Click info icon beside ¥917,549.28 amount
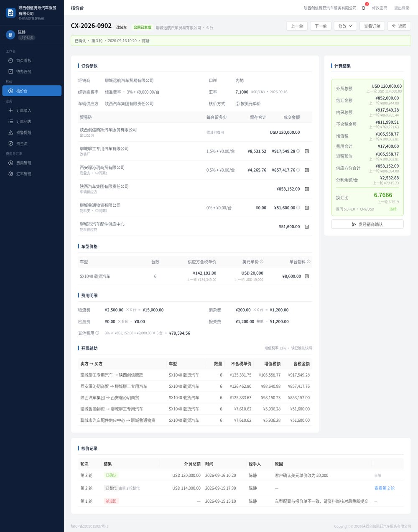 pos(298,151)
